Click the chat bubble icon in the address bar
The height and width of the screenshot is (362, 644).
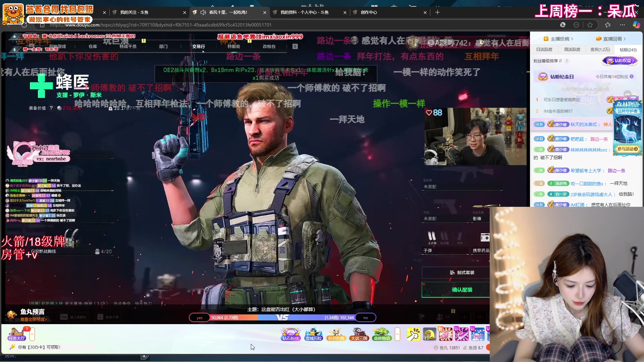tap(576, 25)
